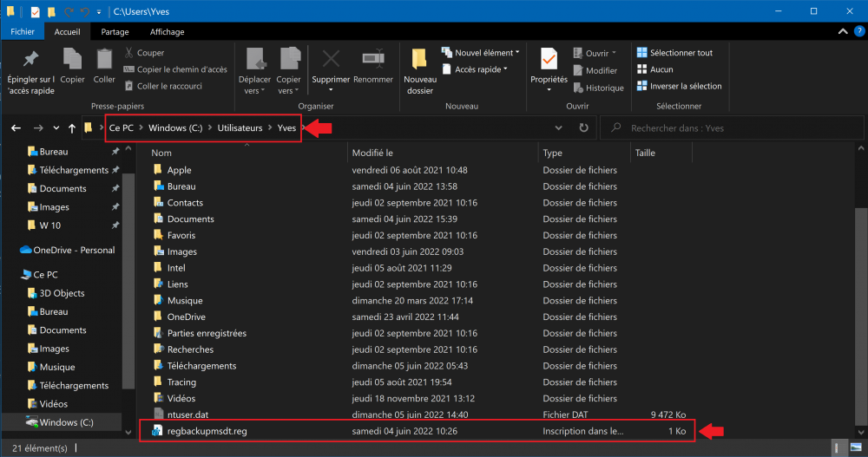Image resolution: width=868 pixels, height=457 pixels.
Task: Click the Renommer icon in ribbon
Action: 373,60
